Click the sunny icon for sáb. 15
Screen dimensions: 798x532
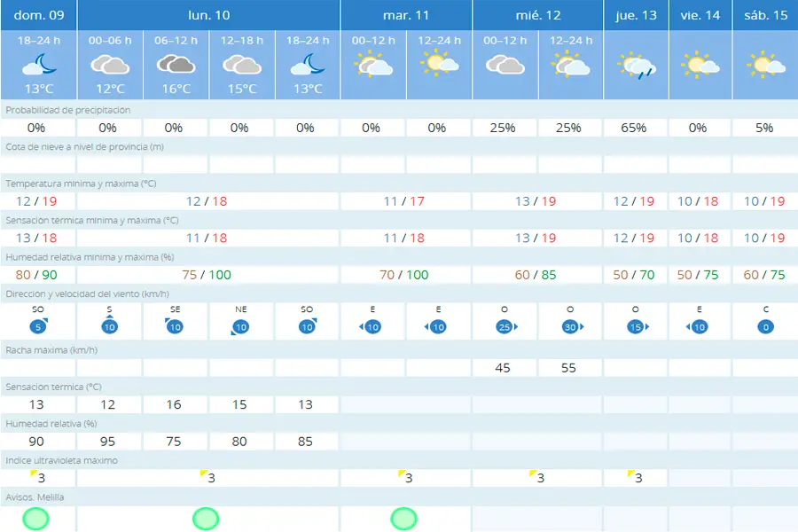click(765, 65)
